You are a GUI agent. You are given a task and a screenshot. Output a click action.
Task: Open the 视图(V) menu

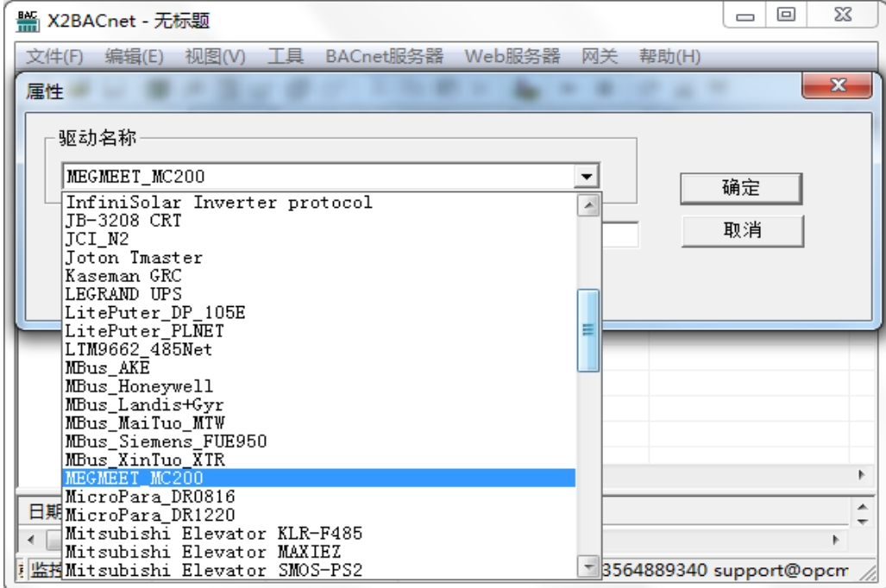click(216, 57)
